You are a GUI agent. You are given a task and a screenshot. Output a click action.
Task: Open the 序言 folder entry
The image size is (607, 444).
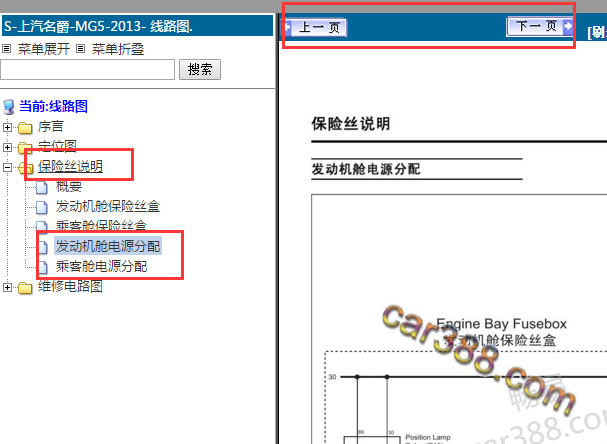pyautogui.click(x=51, y=127)
